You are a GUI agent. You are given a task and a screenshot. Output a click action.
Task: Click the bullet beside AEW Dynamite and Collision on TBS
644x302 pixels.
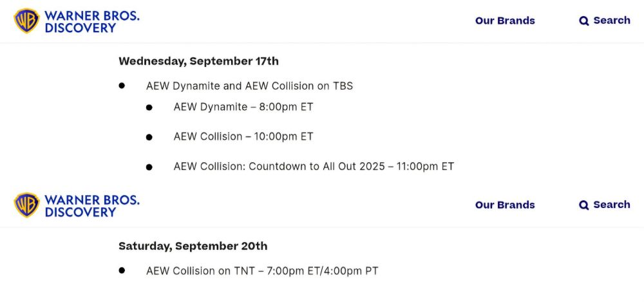pos(122,86)
